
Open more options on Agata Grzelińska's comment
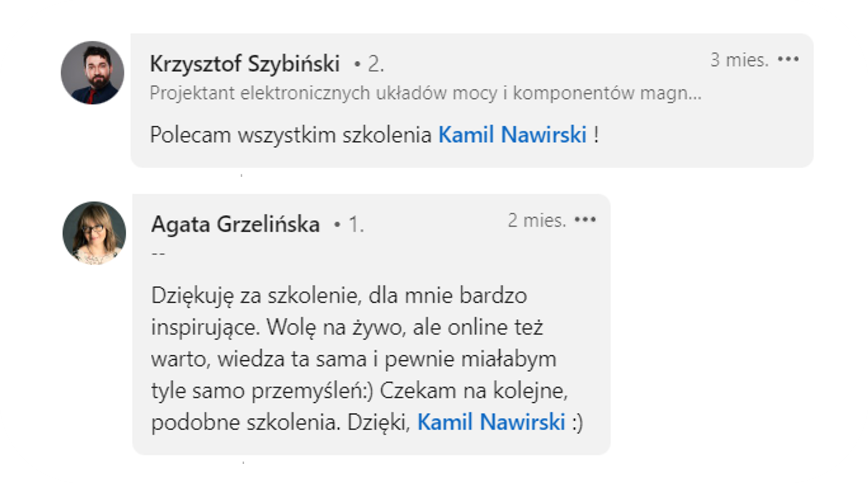coord(585,220)
